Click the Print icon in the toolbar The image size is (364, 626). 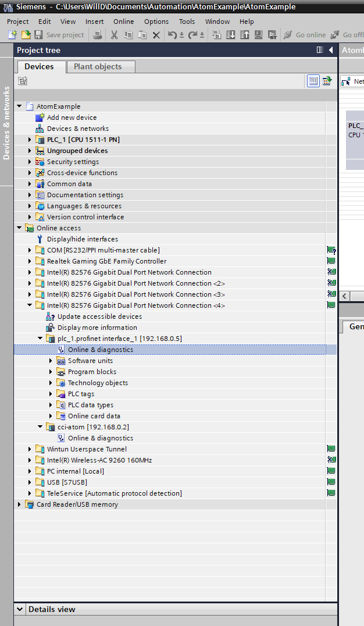pos(98,35)
